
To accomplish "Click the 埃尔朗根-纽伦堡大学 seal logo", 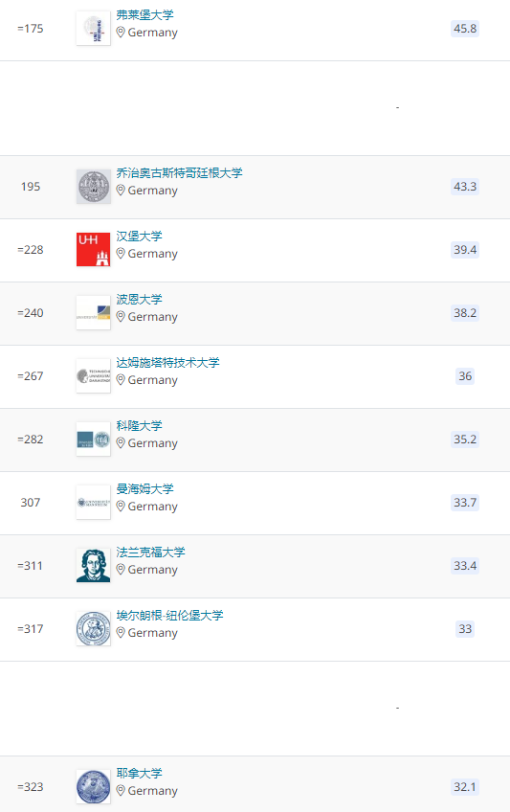I will pyautogui.click(x=93, y=629).
